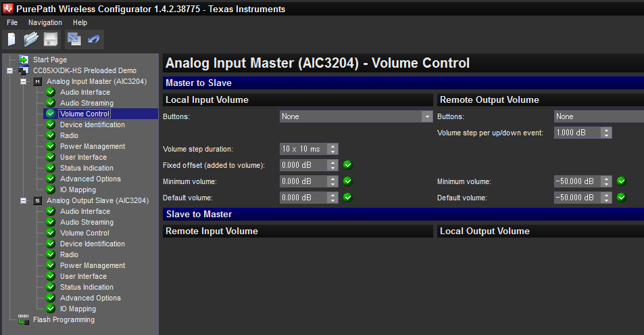Click the Open folder toolbar icon
Image resolution: width=644 pixels, height=335 pixels.
tap(31, 39)
